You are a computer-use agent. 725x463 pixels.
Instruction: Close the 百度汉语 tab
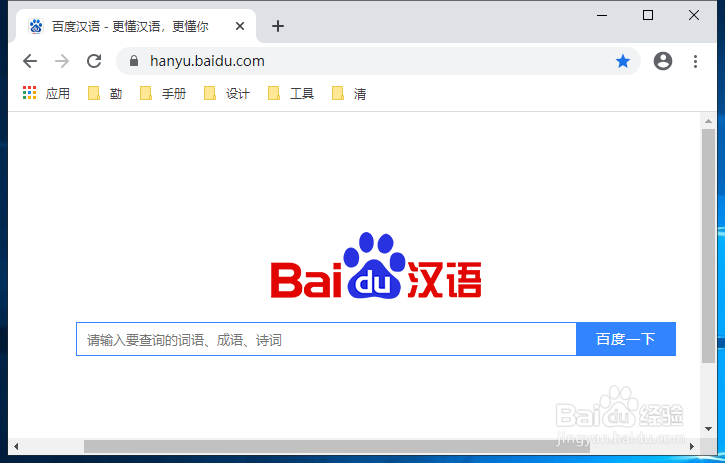coord(240,26)
